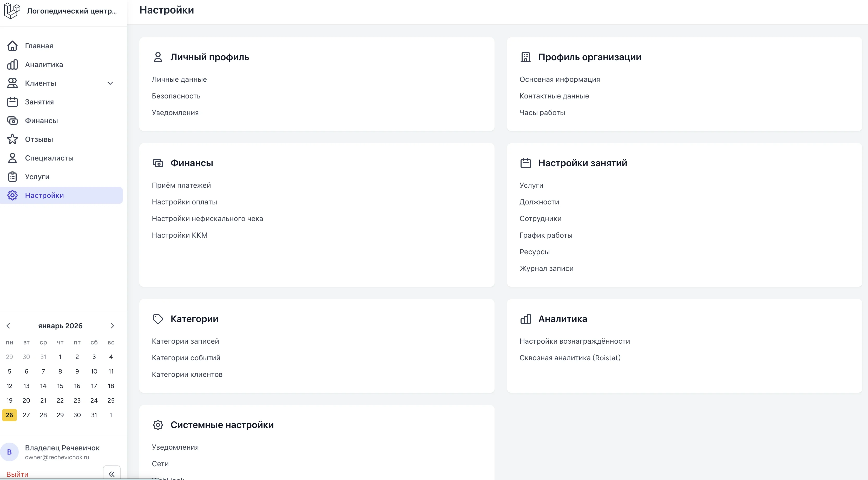Click the Главная home icon in sidebar
Viewport: 868px width, 480px height.
12,46
